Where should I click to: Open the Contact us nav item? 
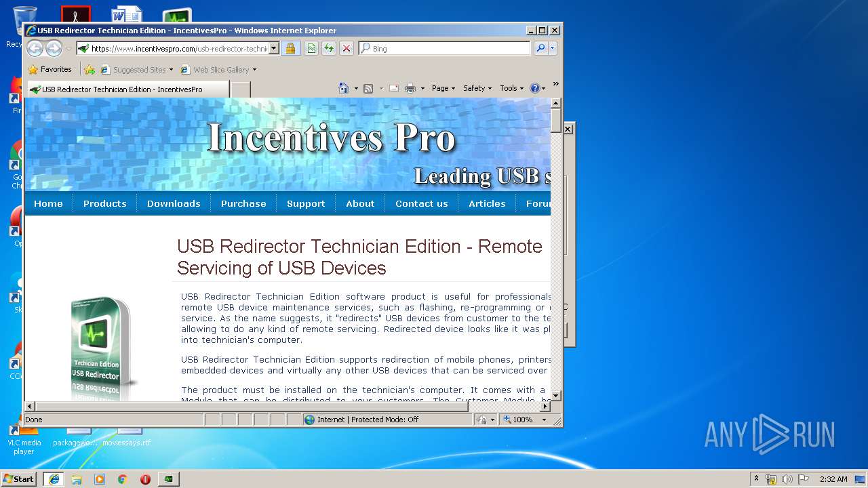pos(422,203)
